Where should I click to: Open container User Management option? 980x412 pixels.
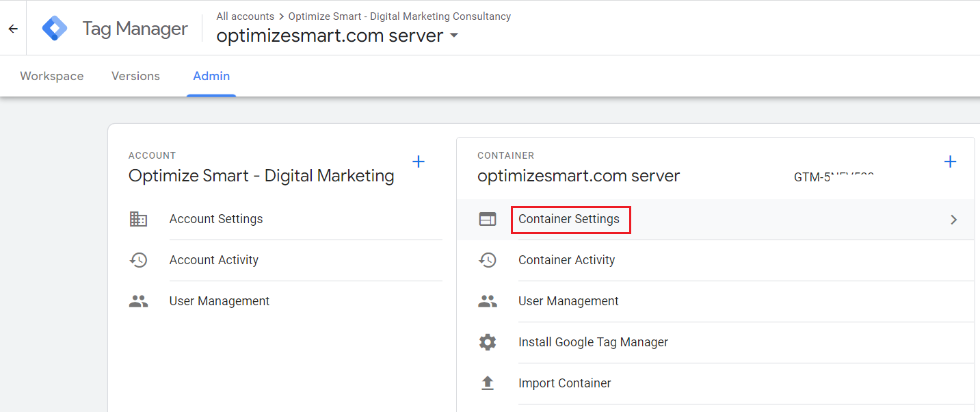pos(568,301)
